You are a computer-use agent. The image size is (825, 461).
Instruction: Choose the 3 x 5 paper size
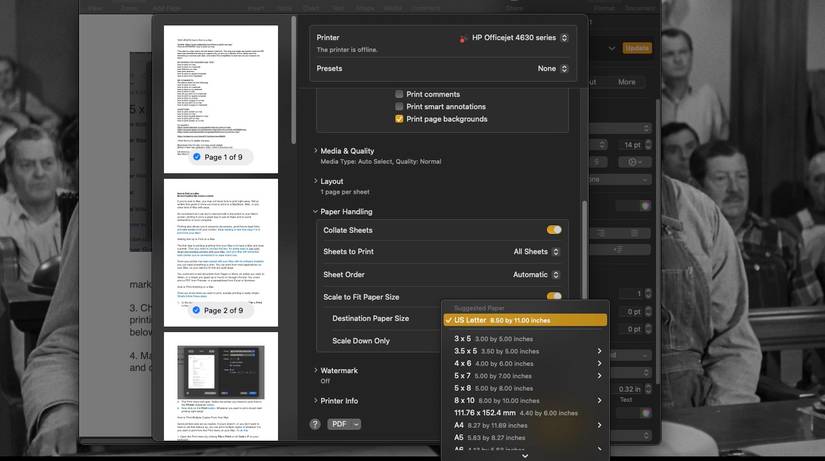click(x=525, y=339)
